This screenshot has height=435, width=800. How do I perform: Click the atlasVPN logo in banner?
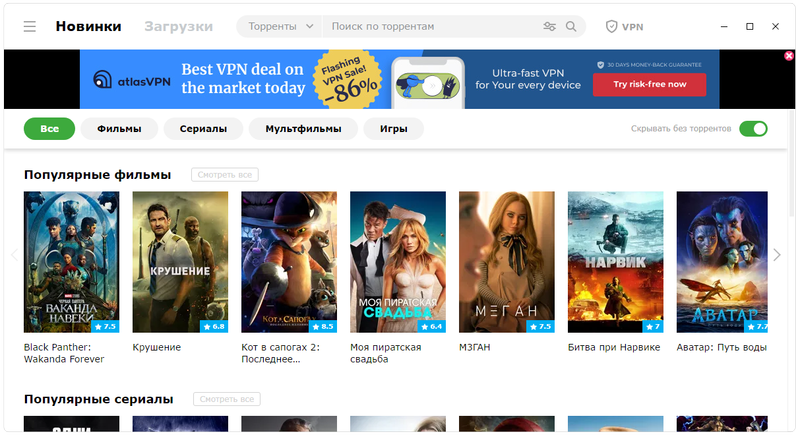click(132, 80)
